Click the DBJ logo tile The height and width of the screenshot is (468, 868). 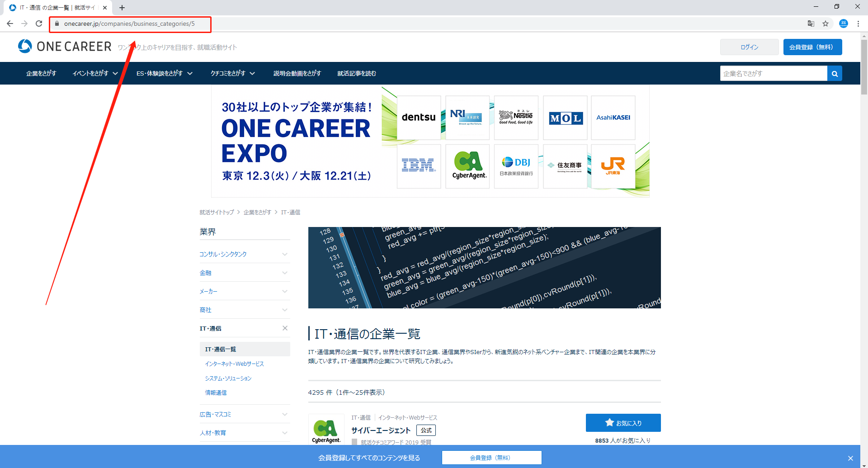coord(516,166)
